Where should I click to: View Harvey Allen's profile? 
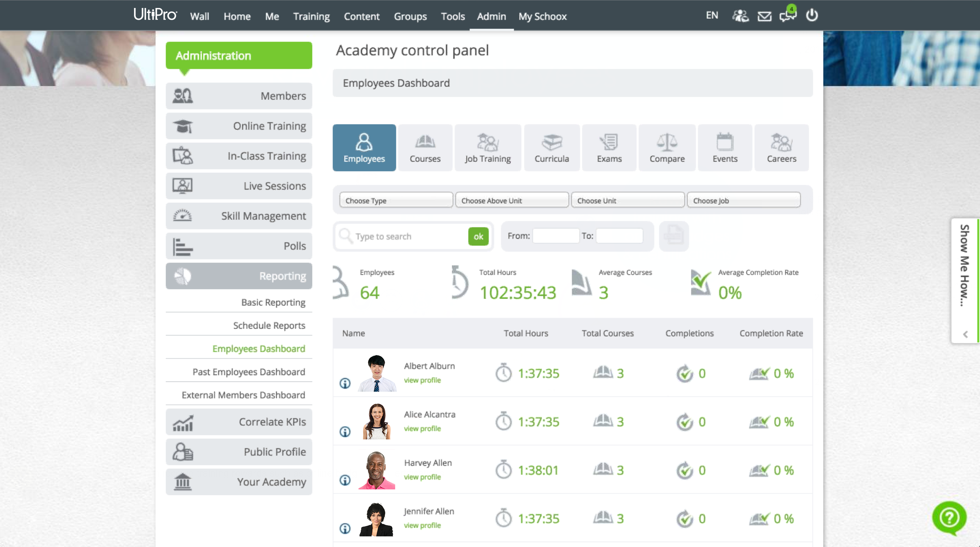pos(422,477)
